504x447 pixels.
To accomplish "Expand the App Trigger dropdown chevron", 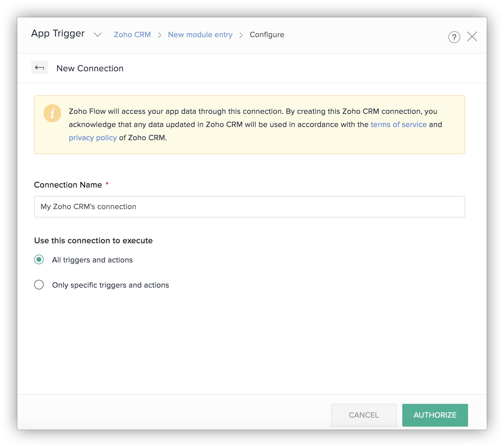I will point(98,35).
